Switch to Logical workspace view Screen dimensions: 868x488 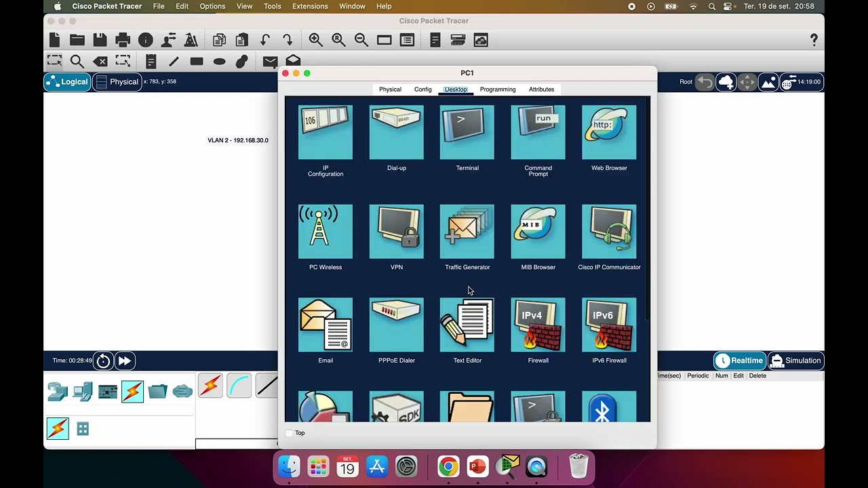click(68, 82)
